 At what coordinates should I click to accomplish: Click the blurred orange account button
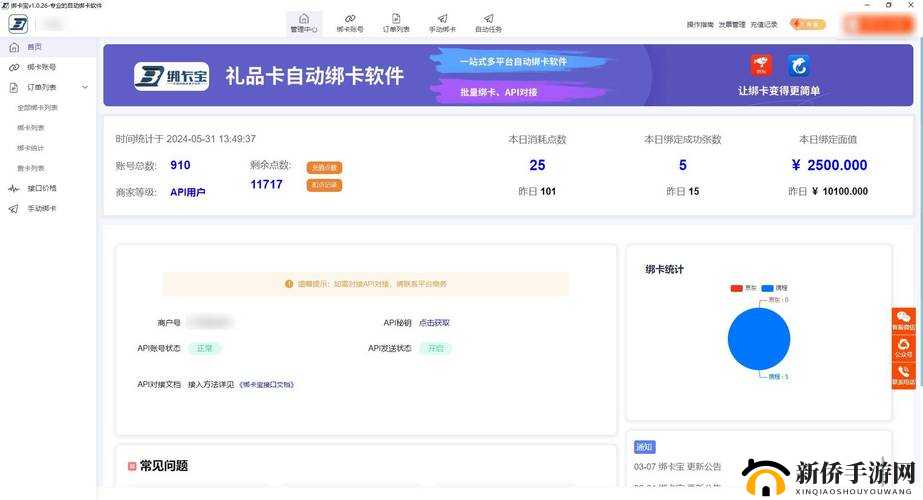(877, 24)
